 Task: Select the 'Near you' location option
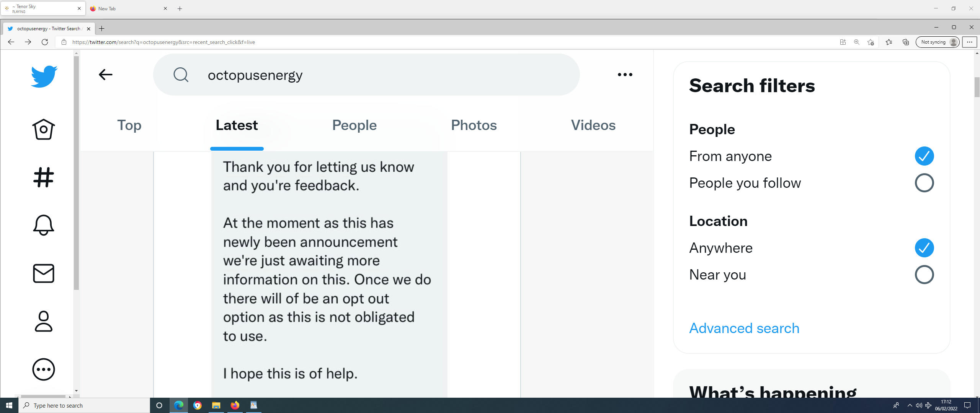point(924,275)
